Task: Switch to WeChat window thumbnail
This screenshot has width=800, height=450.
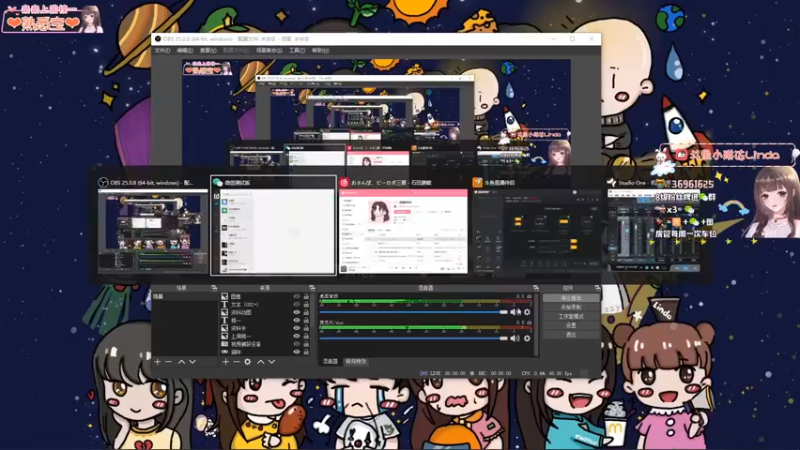Action: [273, 225]
